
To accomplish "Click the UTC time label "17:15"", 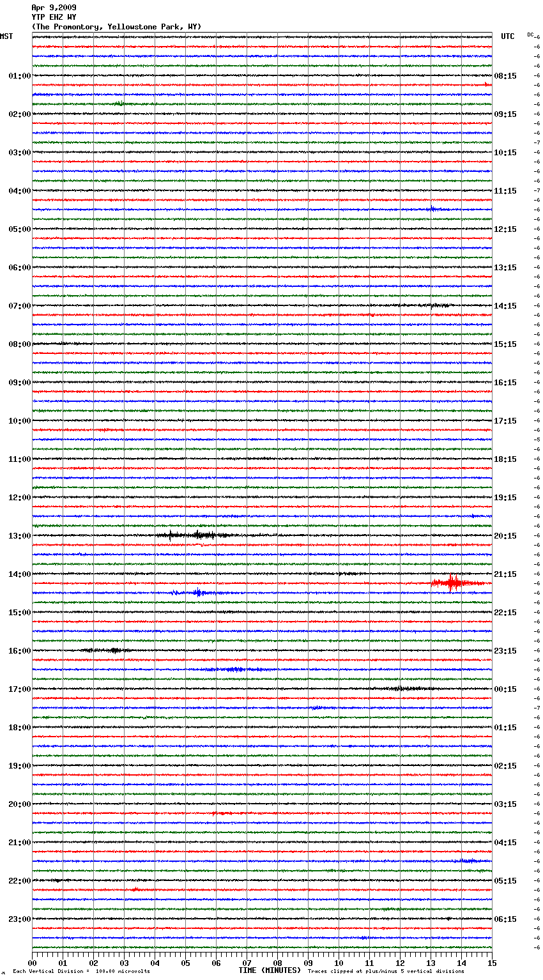I will coord(505,421).
